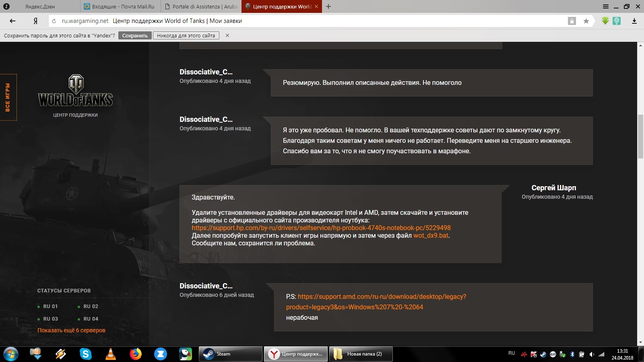The width and height of the screenshot is (644, 362).
Task: Click Никогда для этого сайта button
Action: click(186, 35)
